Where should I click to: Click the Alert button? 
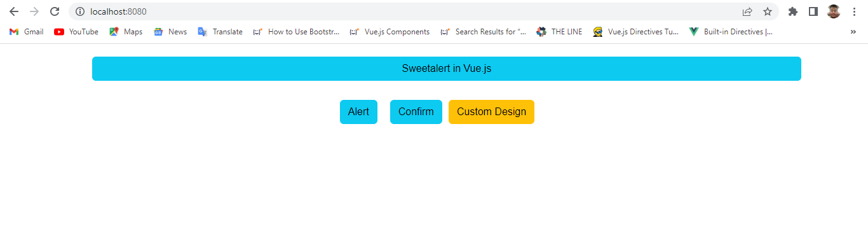coord(358,112)
